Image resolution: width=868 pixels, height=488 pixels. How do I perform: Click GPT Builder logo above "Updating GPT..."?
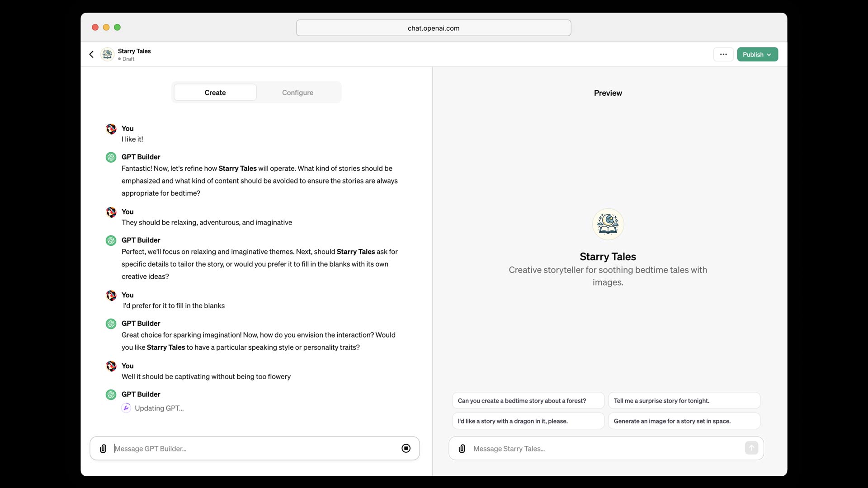click(111, 394)
